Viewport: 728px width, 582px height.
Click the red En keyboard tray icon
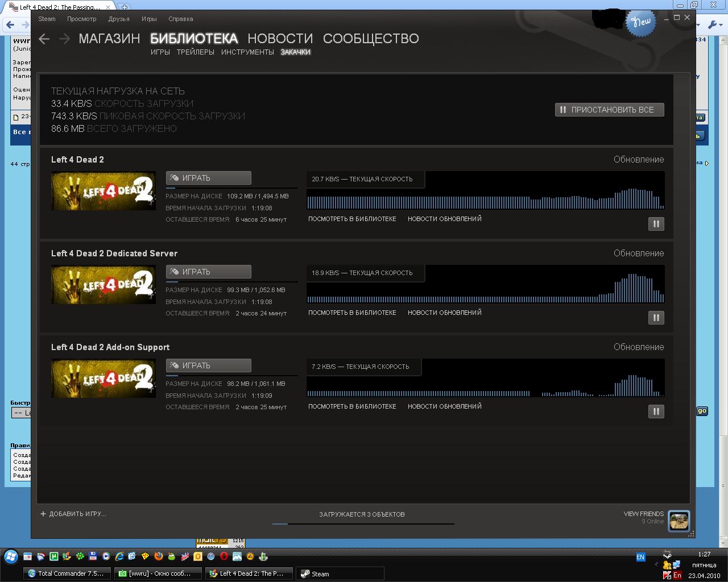(677, 575)
